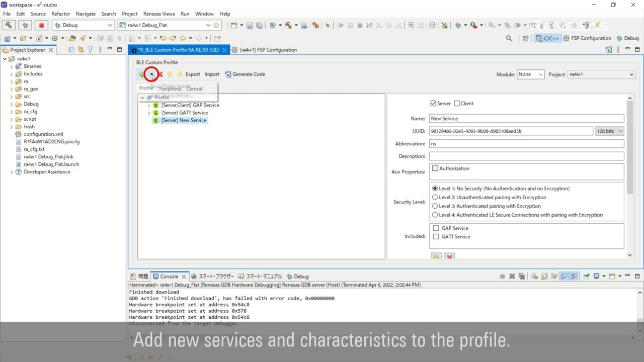Add new item with green plus icon
Image resolution: width=644 pixels, height=362 pixels.
tap(142, 74)
